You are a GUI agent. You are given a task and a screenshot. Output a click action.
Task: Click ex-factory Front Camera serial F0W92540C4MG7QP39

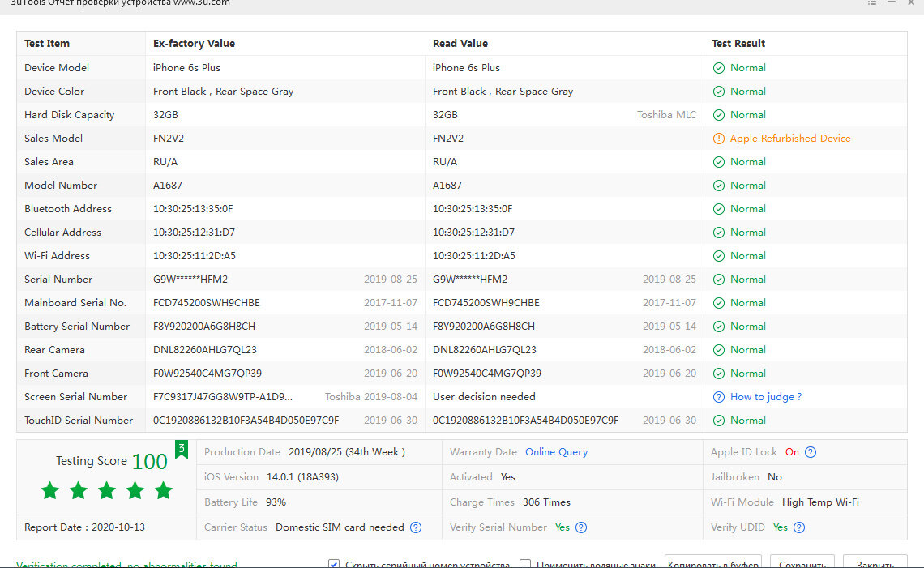click(x=207, y=374)
